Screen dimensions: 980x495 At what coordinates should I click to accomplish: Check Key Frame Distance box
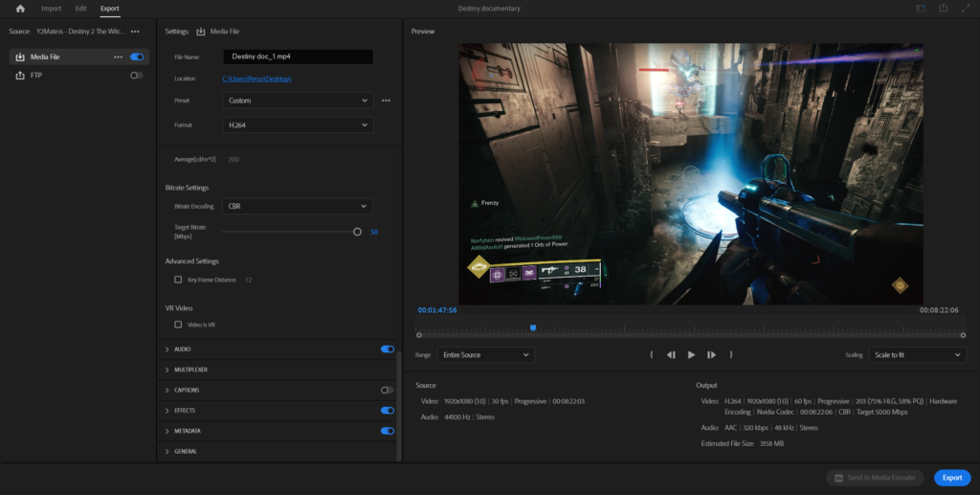[x=178, y=280]
